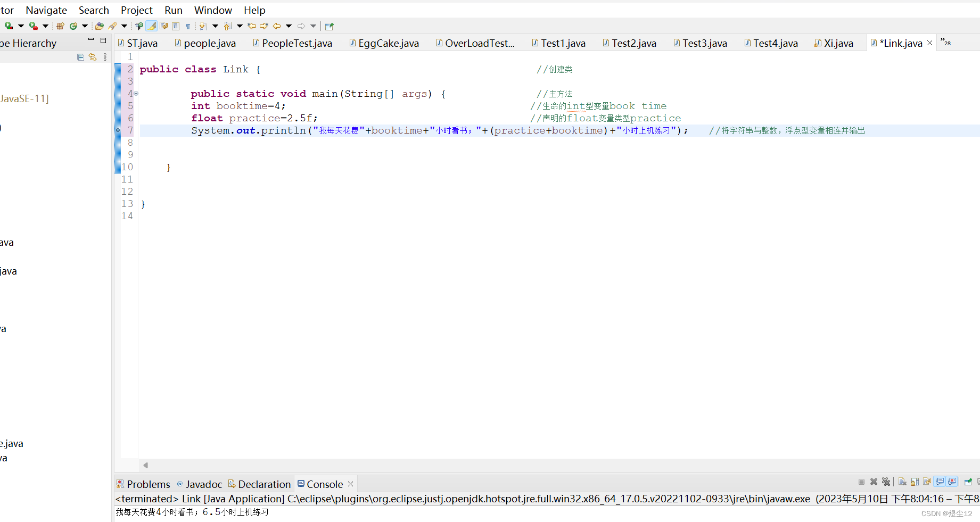Show hidden editor tabs via chevron
Viewport: 980px width, 522px height.
(946, 42)
